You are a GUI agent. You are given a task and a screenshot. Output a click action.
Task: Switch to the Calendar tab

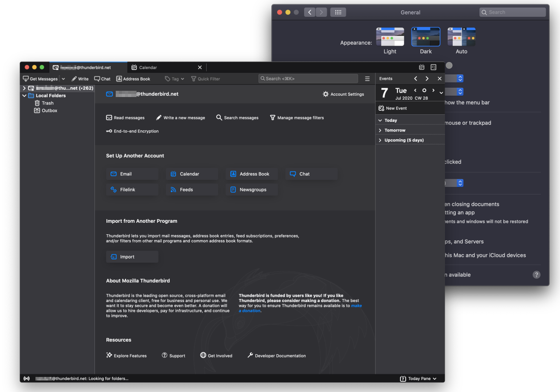[148, 67]
